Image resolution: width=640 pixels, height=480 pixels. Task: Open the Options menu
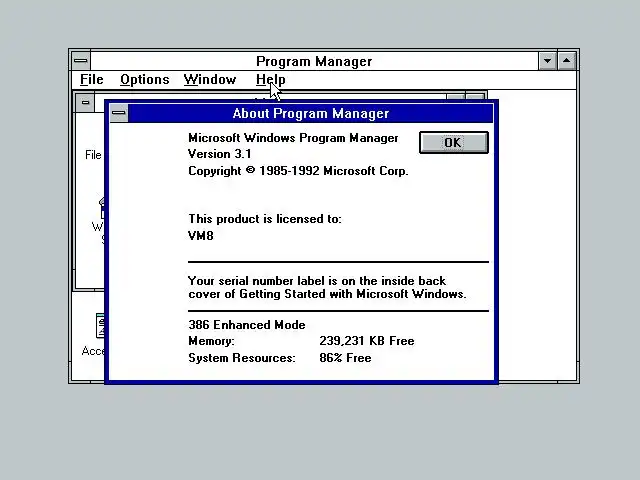coord(144,80)
